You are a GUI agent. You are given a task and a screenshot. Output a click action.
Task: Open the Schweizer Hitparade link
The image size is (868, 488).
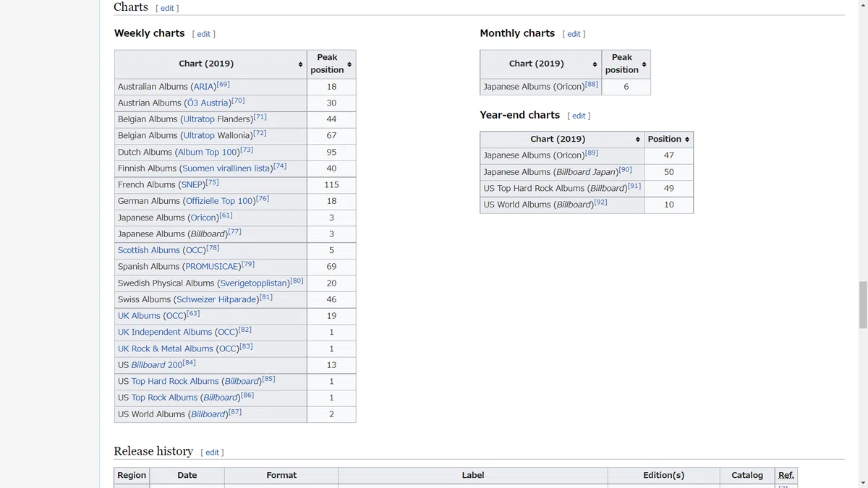(216, 299)
